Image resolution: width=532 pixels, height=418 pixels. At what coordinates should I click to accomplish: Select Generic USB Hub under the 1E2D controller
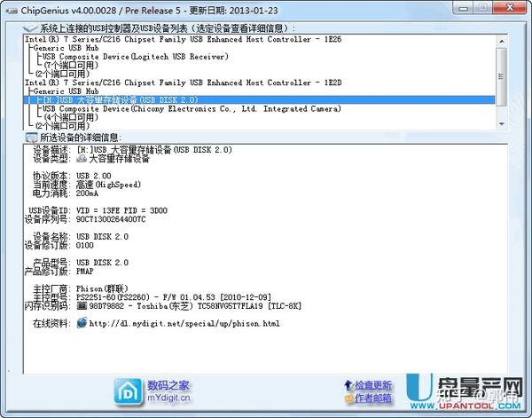(x=66, y=91)
